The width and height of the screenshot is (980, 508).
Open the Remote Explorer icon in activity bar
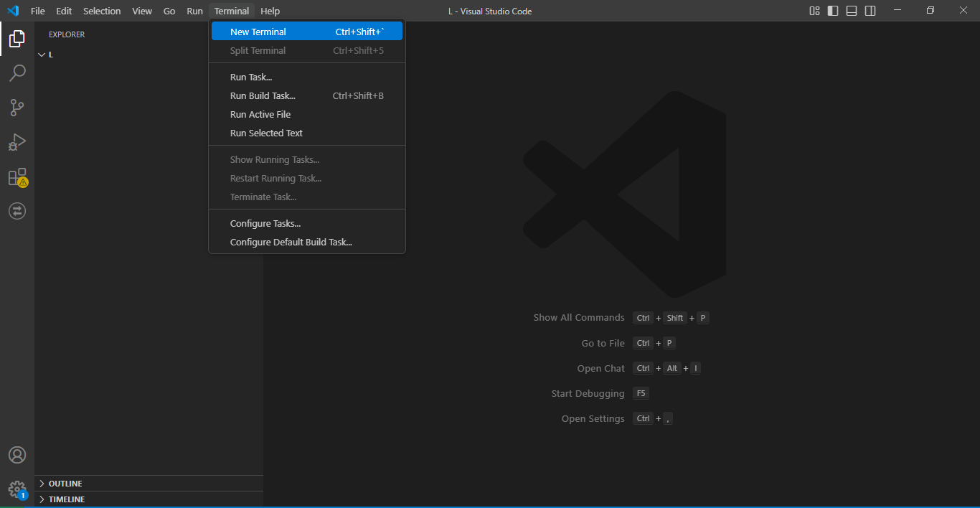pos(17,211)
